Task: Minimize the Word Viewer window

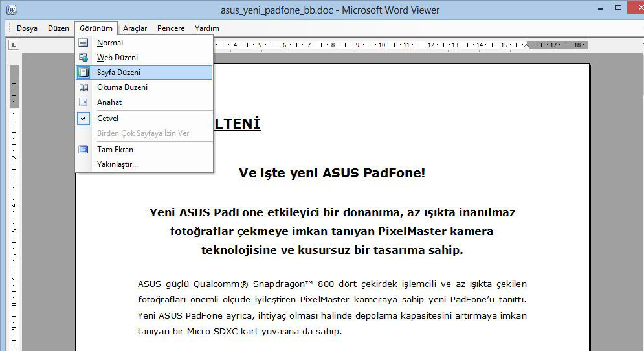Action: click(x=601, y=8)
